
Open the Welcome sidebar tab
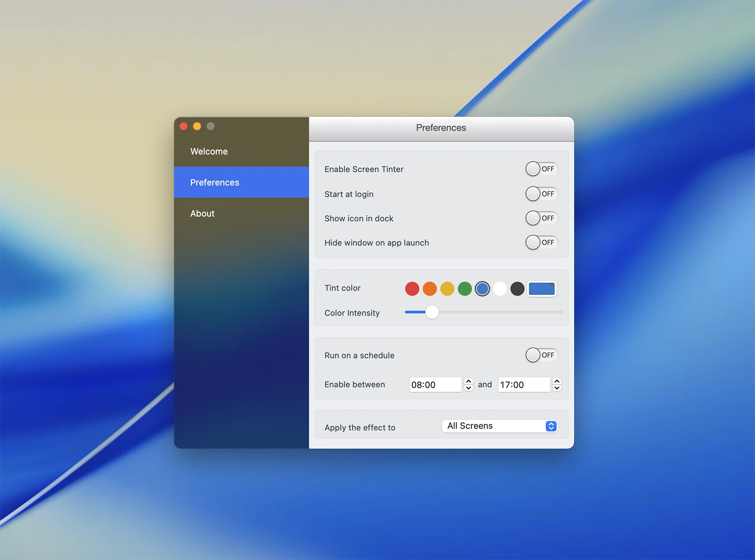point(209,151)
